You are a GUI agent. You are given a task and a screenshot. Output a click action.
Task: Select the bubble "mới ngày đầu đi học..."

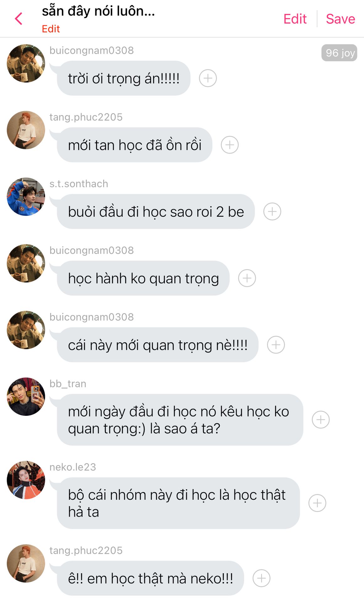(x=180, y=420)
